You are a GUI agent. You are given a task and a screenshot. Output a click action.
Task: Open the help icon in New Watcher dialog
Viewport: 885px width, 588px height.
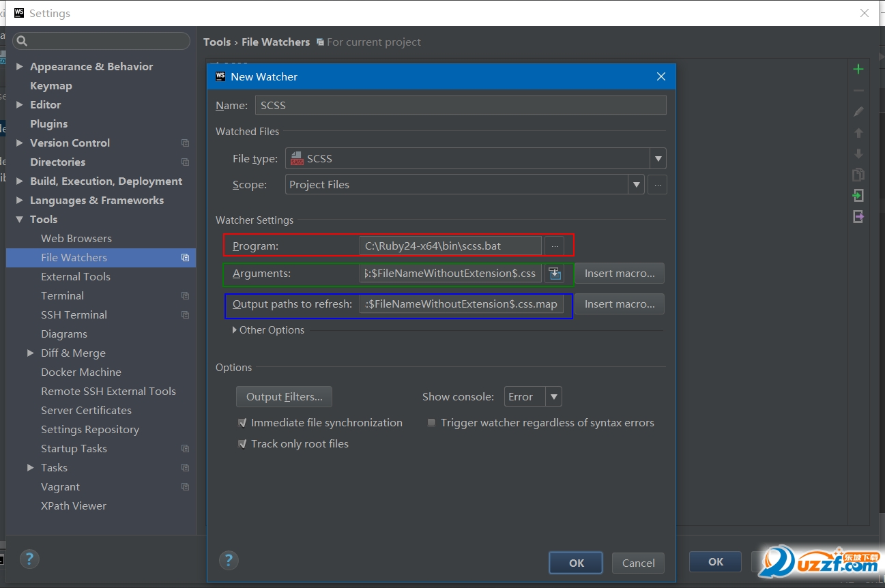229,561
